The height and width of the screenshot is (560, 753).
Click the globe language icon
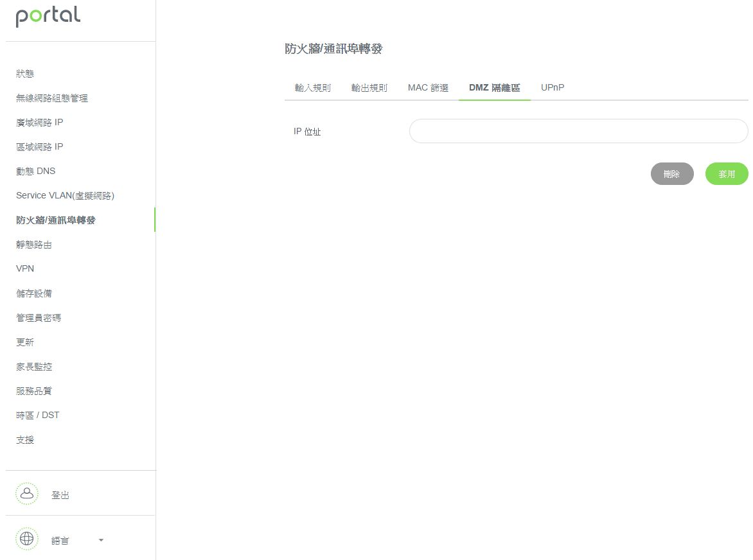coord(27,539)
